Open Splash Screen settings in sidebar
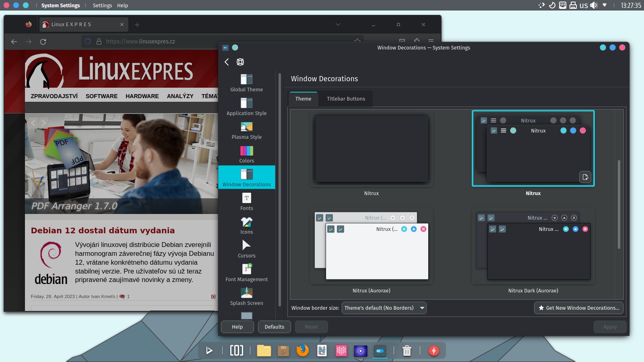The image size is (644, 362). pos(247,296)
